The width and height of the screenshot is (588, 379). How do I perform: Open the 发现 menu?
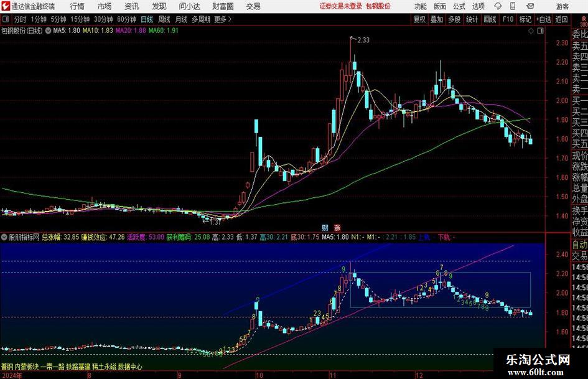click(159, 6)
